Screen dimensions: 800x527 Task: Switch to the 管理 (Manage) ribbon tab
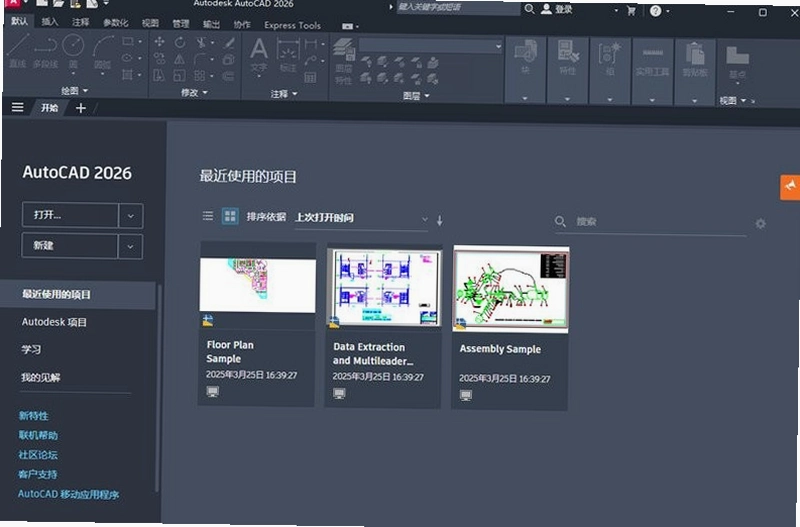pos(181,23)
